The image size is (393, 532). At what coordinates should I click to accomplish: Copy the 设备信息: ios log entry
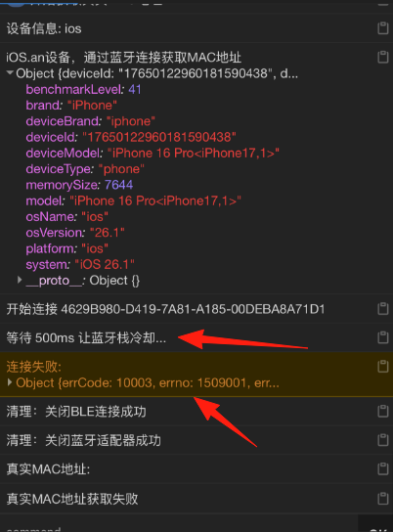(x=383, y=28)
